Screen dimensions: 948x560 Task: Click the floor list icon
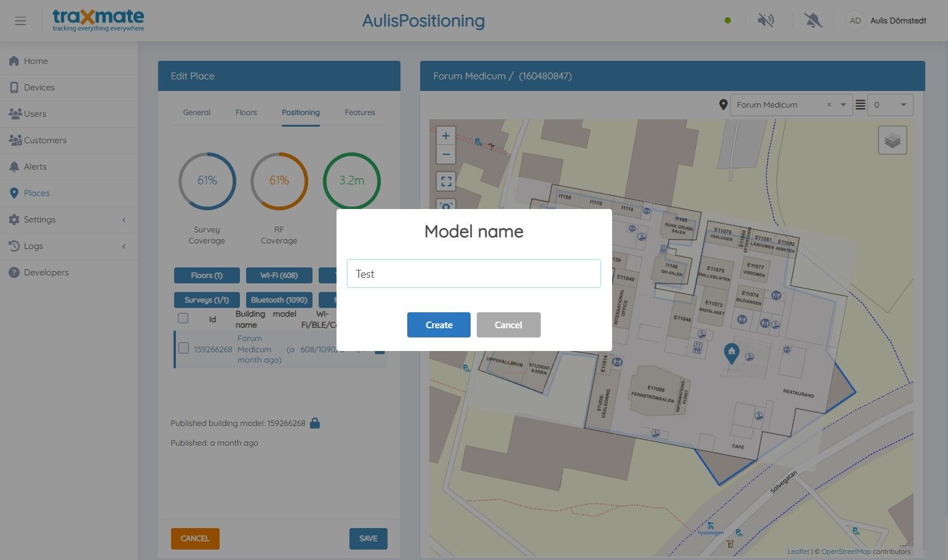(x=860, y=105)
